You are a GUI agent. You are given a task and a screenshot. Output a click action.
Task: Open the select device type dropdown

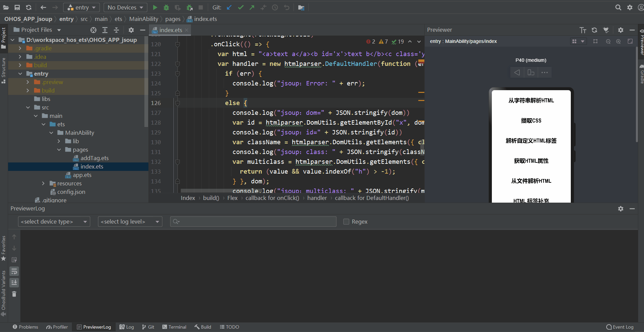coord(54,222)
